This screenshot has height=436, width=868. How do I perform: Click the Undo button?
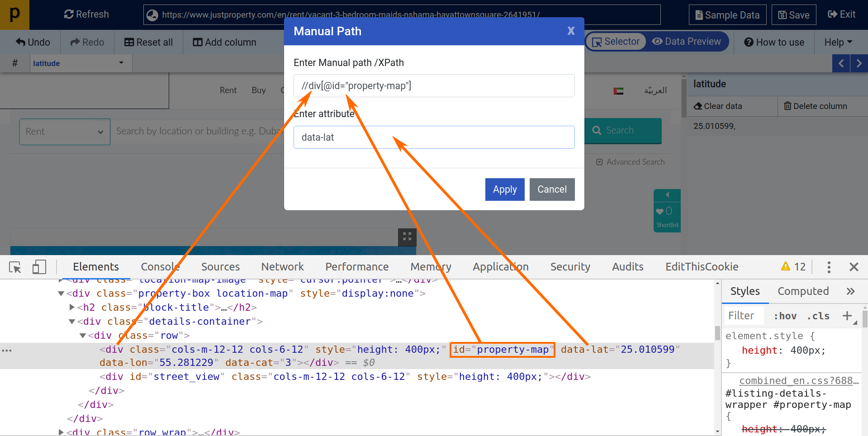pos(33,42)
